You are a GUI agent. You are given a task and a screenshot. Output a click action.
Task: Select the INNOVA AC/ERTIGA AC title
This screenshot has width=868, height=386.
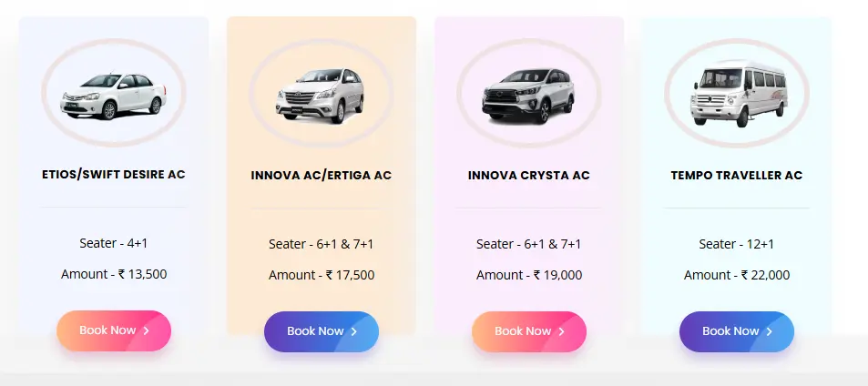[322, 175]
